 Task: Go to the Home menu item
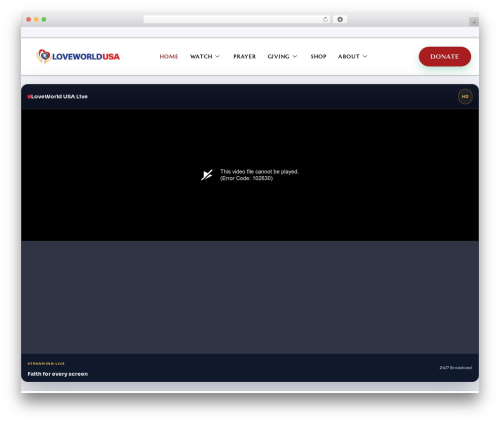[169, 56]
